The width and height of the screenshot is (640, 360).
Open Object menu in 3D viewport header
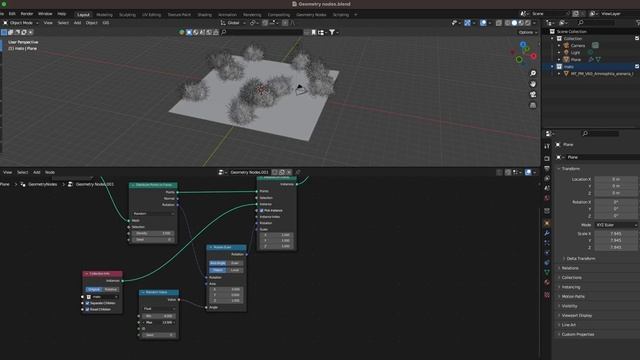click(x=91, y=23)
